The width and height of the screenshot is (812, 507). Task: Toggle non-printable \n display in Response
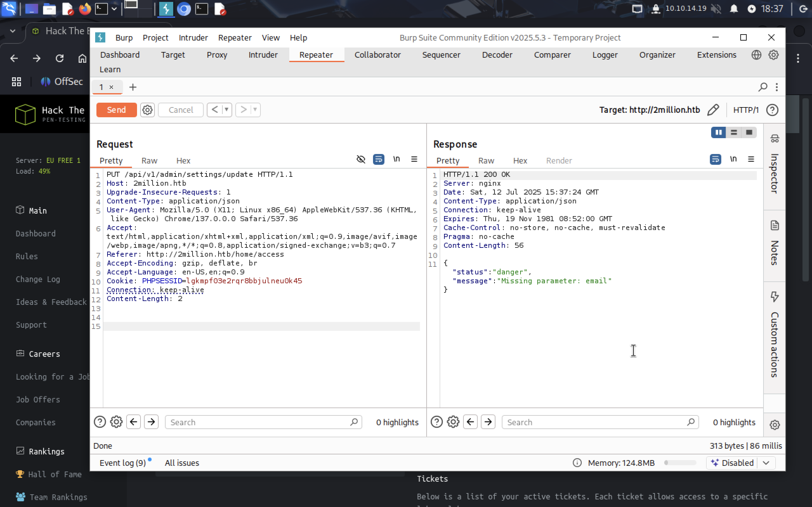coord(733,159)
